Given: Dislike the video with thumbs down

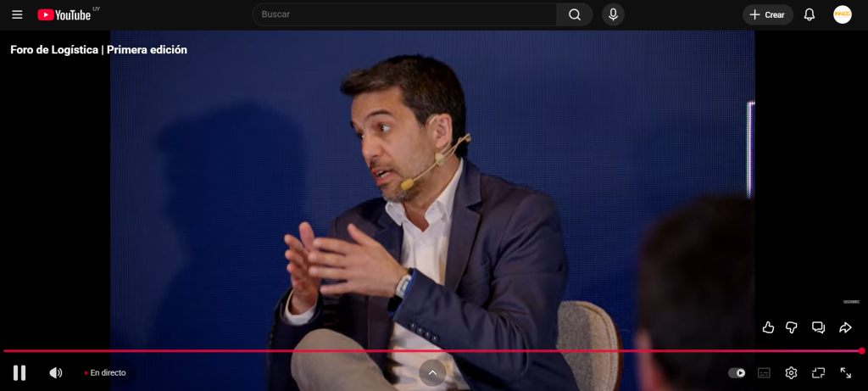Looking at the screenshot, I should (792, 327).
